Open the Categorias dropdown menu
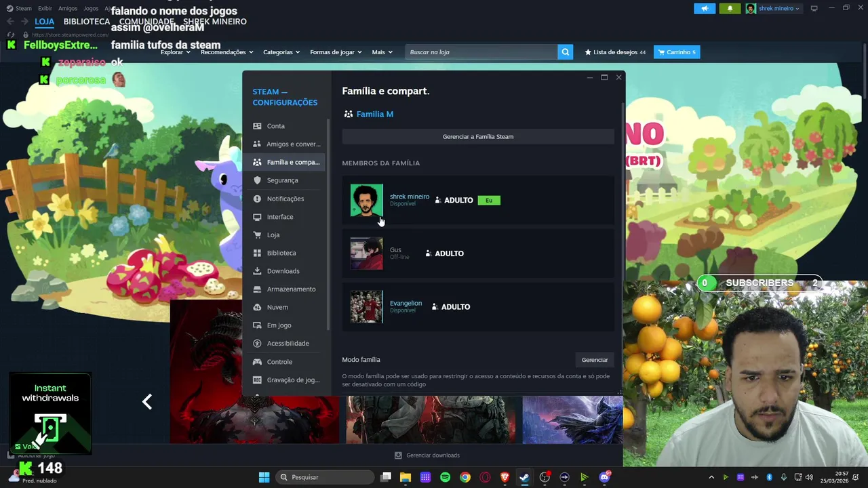The height and width of the screenshot is (488, 868). tap(281, 52)
